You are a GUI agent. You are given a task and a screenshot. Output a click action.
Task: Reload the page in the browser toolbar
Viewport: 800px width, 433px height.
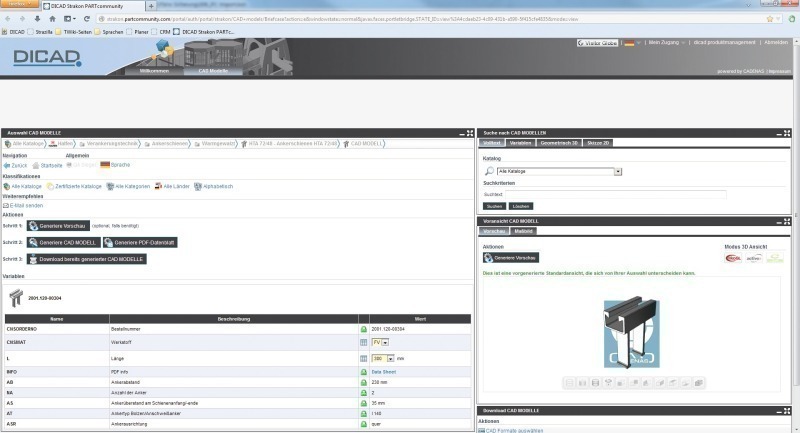click(87, 19)
